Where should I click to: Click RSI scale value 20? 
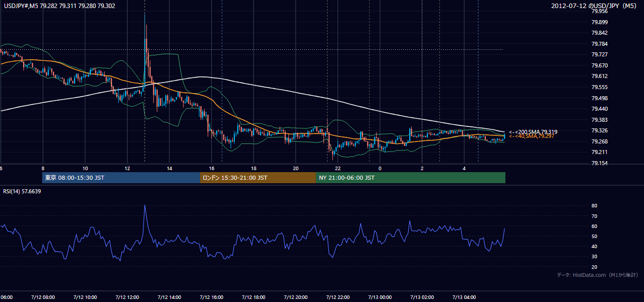tap(594, 267)
